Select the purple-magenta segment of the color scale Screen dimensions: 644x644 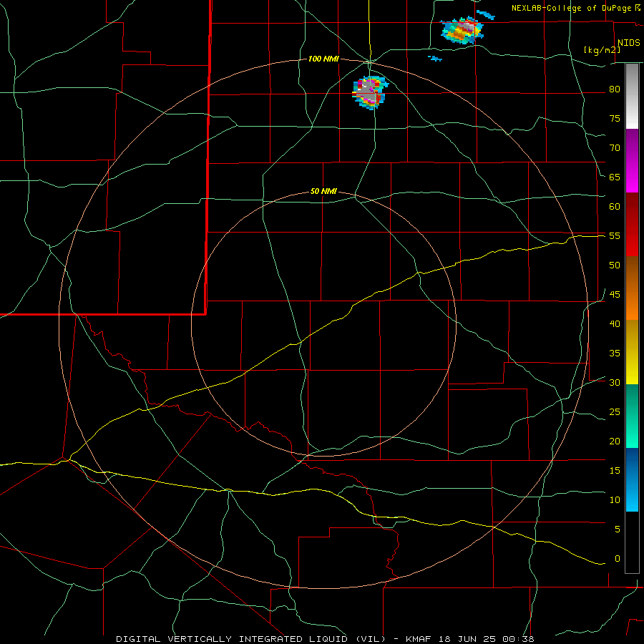(632, 160)
